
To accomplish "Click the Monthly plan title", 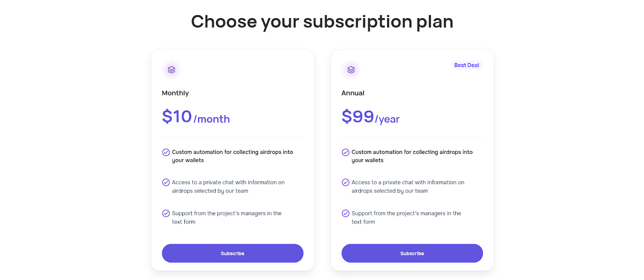I will click(x=175, y=93).
